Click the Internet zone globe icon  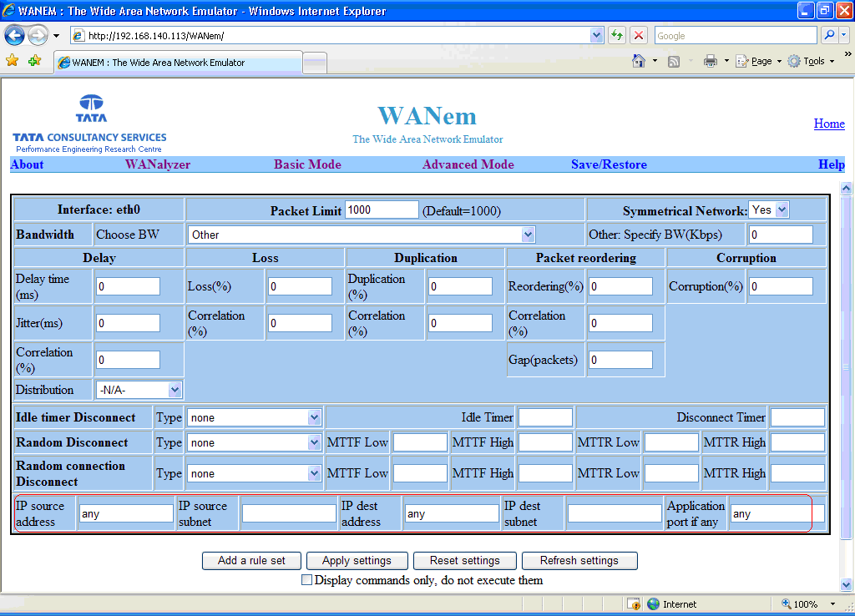[653, 604]
